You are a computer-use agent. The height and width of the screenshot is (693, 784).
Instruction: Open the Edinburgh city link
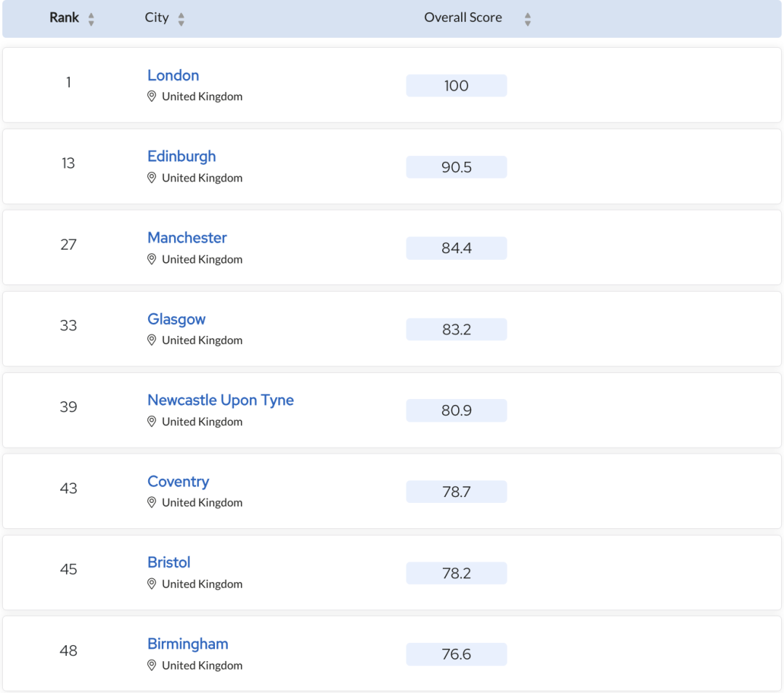181,157
